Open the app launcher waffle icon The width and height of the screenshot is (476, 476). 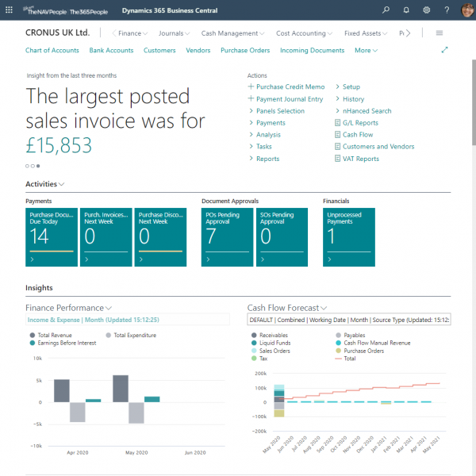click(9, 10)
